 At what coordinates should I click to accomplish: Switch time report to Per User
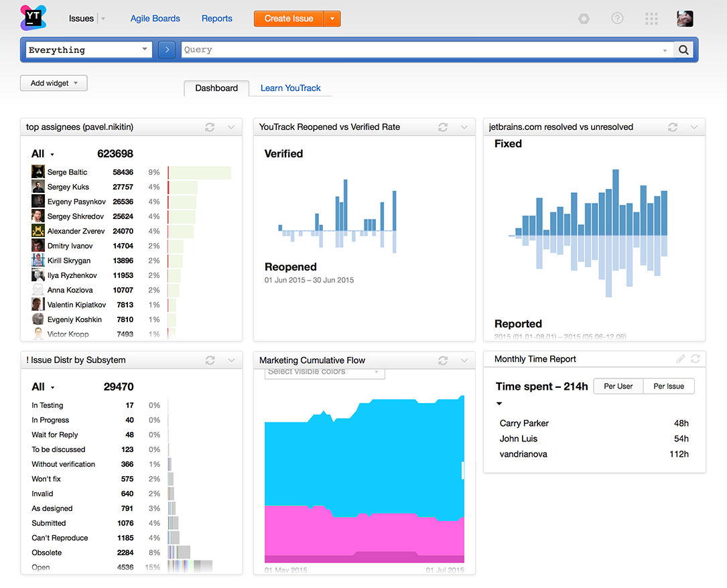(x=618, y=386)
